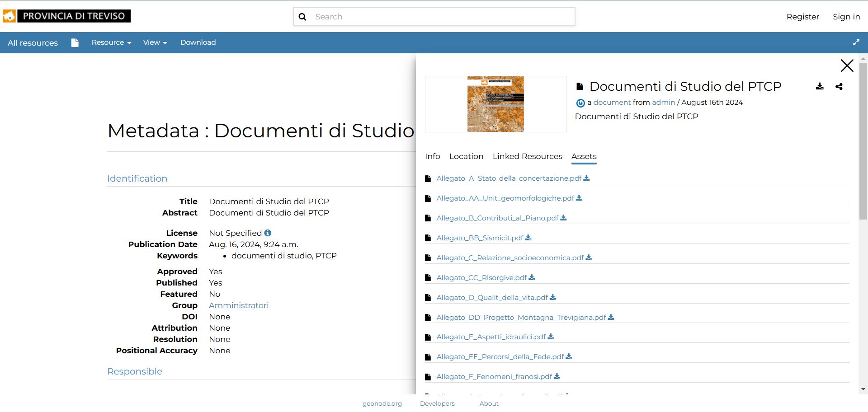Click the circular status icon before 'a document'
The image size is (868, 412).
coord(580,103)
